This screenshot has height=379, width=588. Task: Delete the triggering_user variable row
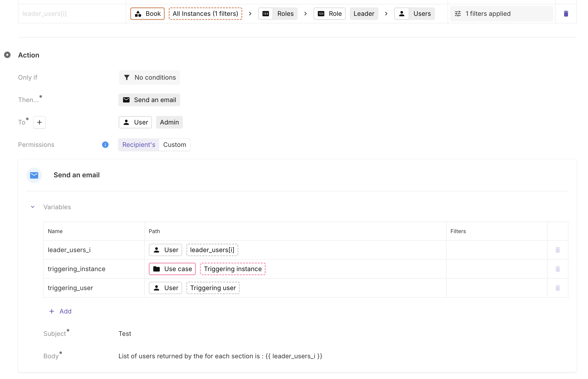(x=558, y=288)
